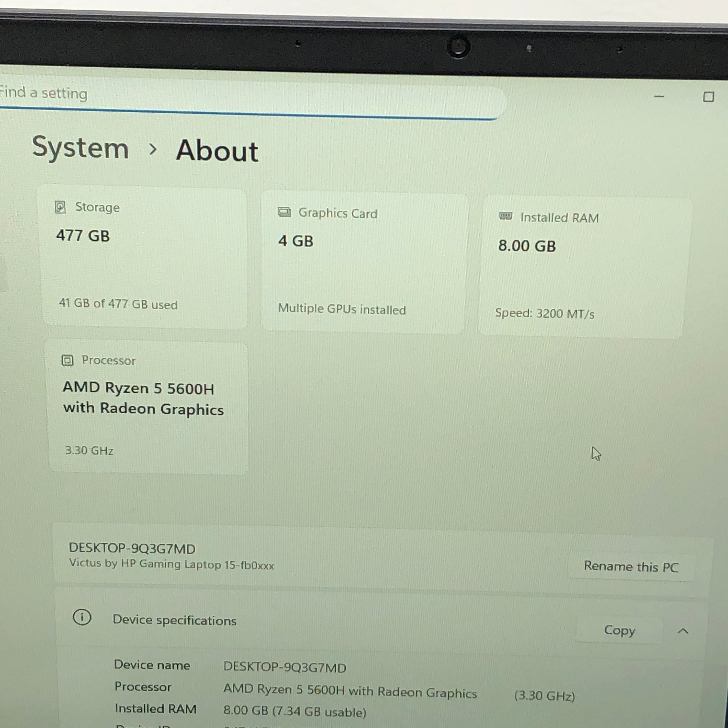This screenshot has width=728, height=728.
Task: Click the breadcrumb chevron separator arrow
Action: click(153, 149)
